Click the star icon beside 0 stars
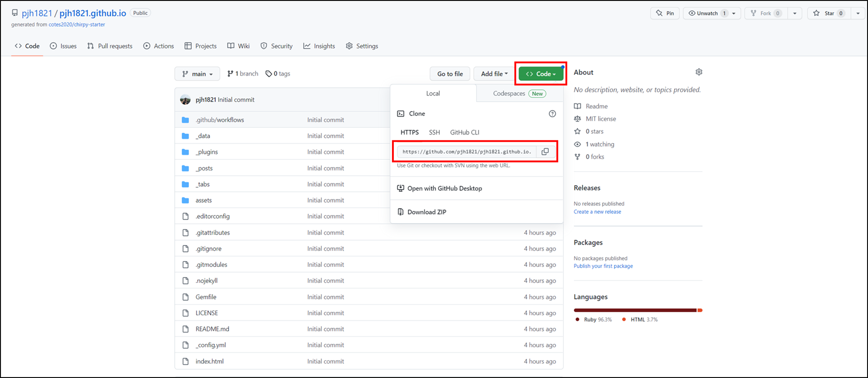This screenshot has width=868, height=378. (x=577, y=131)
